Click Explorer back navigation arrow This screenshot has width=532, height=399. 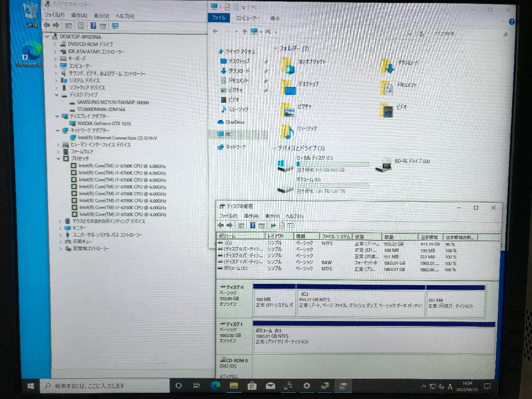click(215, 31)
